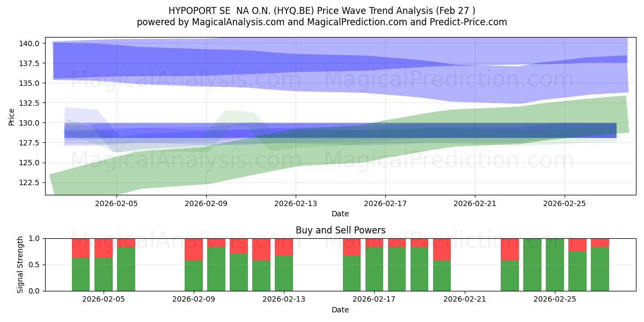Viewport: 644px width, 322px height.
Task: Click the 127.5 price axis tick
Action: 30,143
